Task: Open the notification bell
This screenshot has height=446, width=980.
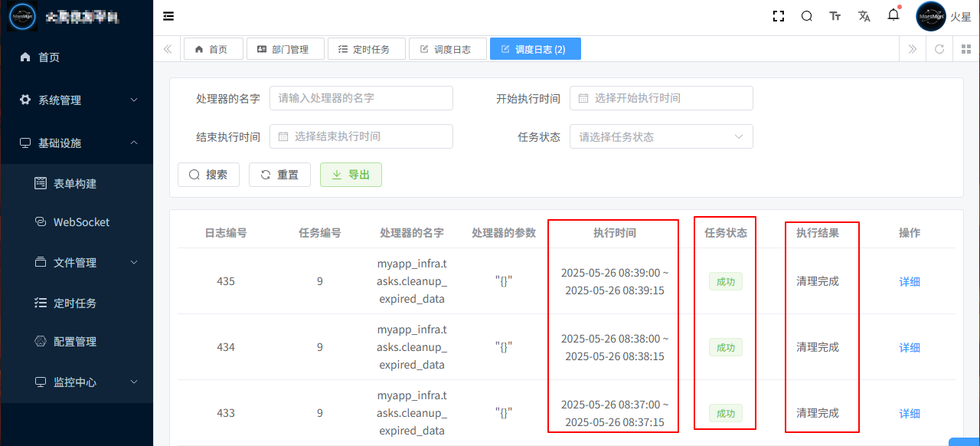Action: [893, 15]
